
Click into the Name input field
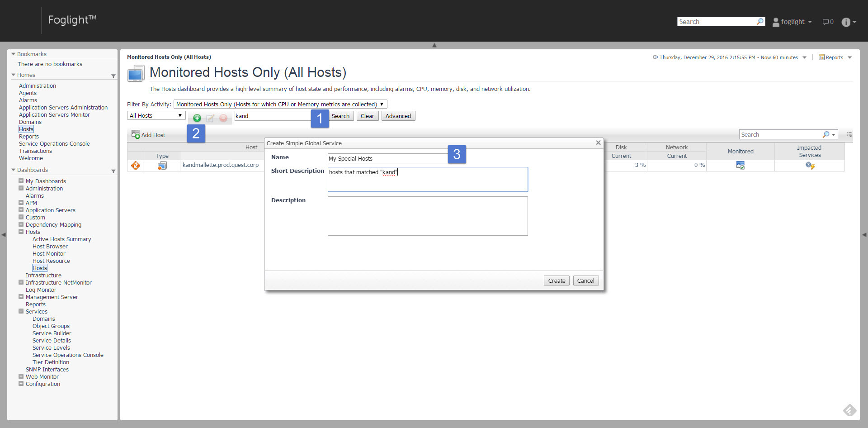[x=389, y=158]
